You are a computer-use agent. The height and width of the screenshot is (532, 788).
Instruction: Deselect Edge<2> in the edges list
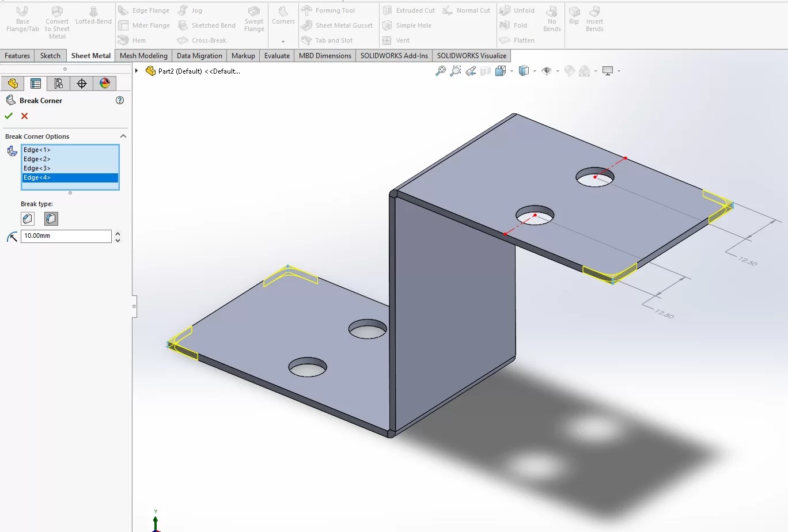37,158
